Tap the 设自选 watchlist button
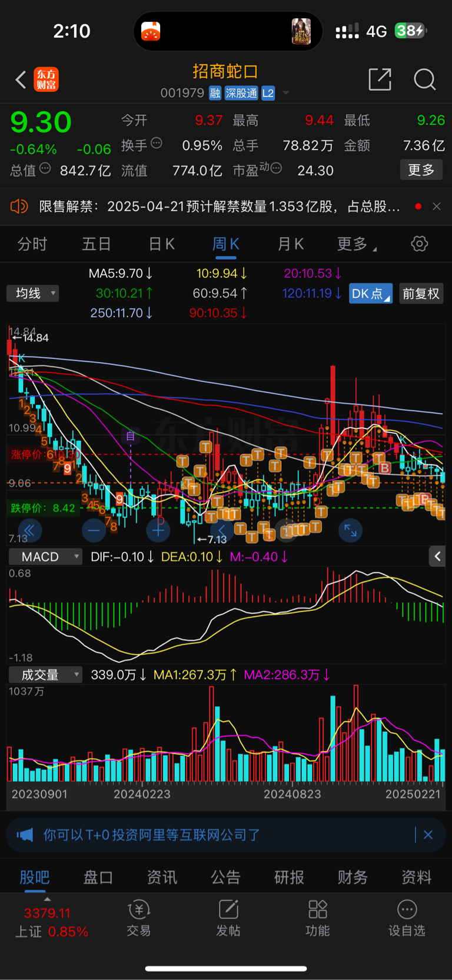The image size is (452, 980). [407, 918]
